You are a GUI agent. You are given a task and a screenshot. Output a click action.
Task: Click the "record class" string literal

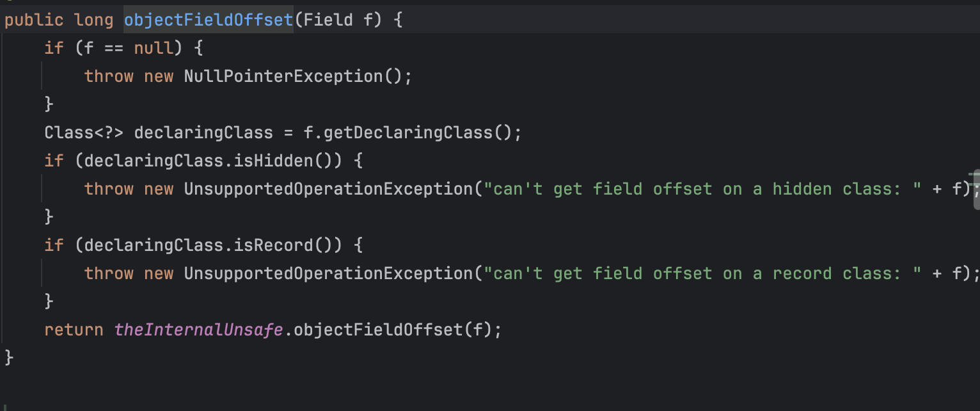pyautogui.click(x=702, y=273)
